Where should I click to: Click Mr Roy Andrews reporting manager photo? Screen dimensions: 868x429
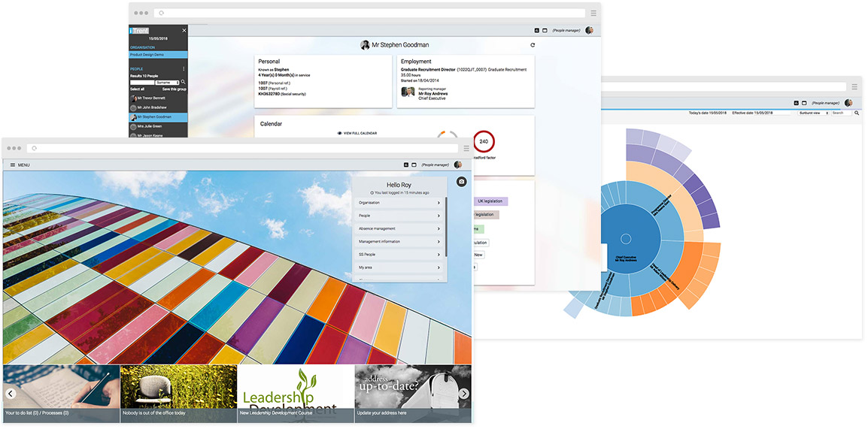(408, 92)
